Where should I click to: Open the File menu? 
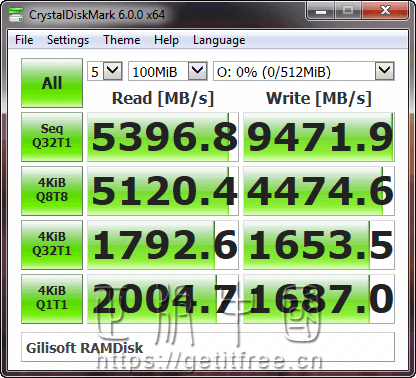point(24,40)
